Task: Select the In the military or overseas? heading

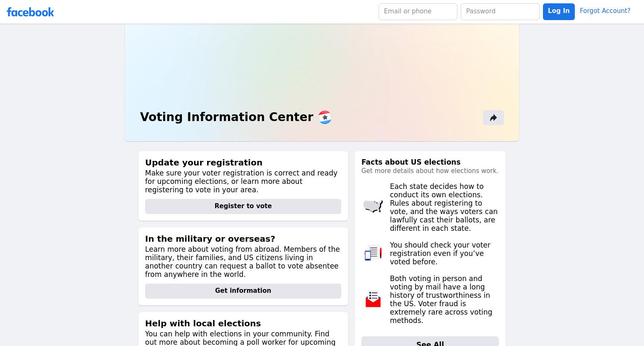Action: tap(210, 239)
